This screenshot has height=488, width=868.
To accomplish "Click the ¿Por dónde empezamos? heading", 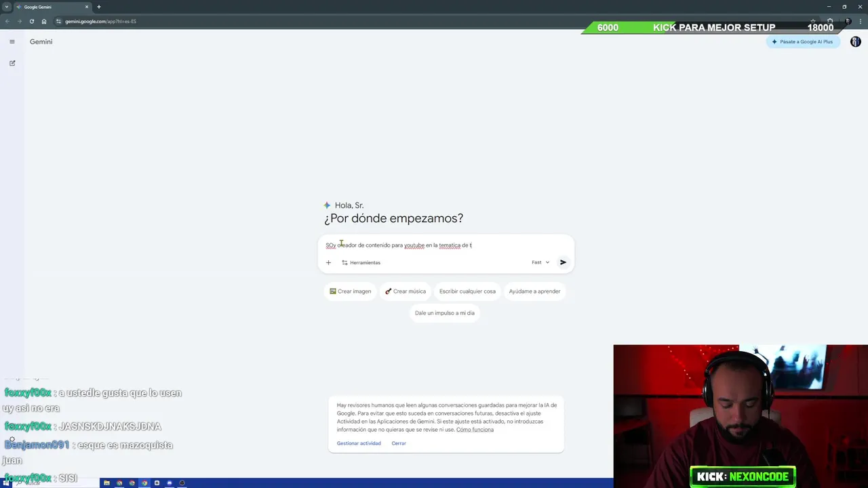I will tap(393, 218).
